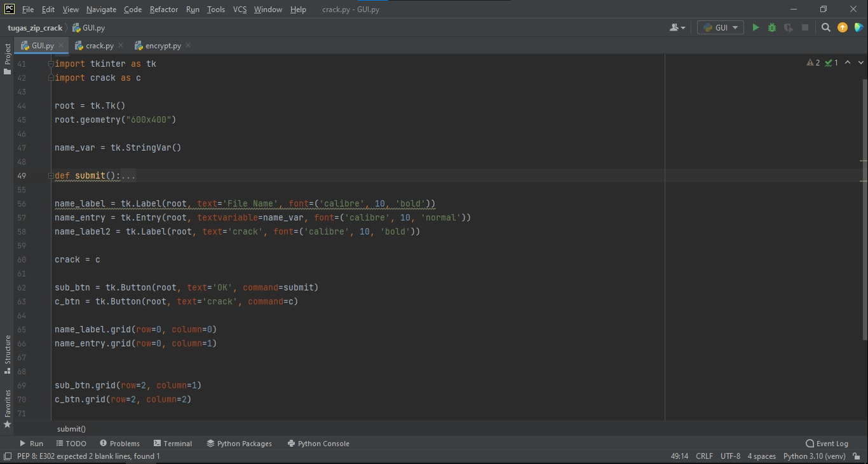This screenshot has width=868, height=464.
Task: Run the GUI configuration with the green play icon
Action: click(756, 27)
